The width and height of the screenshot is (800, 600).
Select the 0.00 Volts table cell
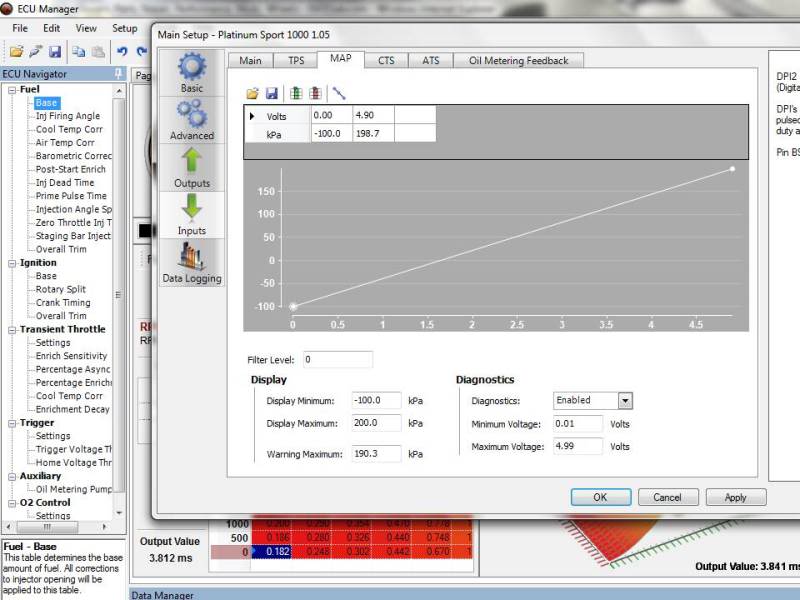click(x=332, y=115)
